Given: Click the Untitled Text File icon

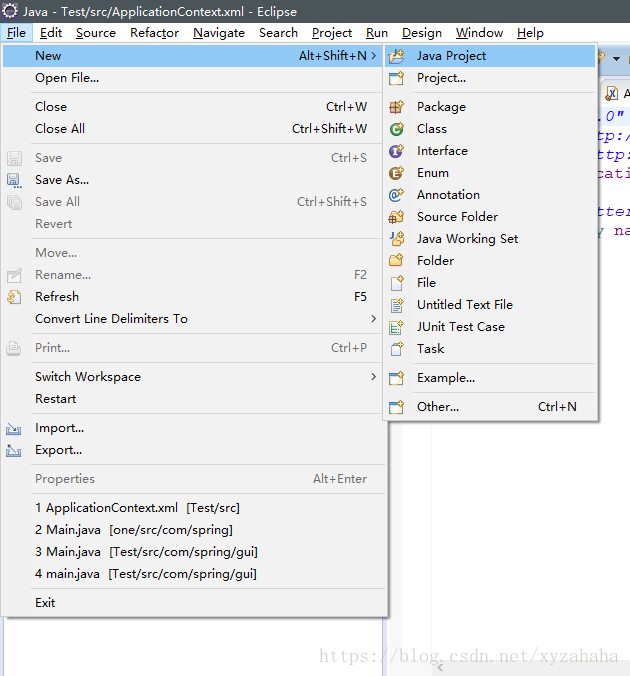Looking at the screenshot, I should pos(396,305).
